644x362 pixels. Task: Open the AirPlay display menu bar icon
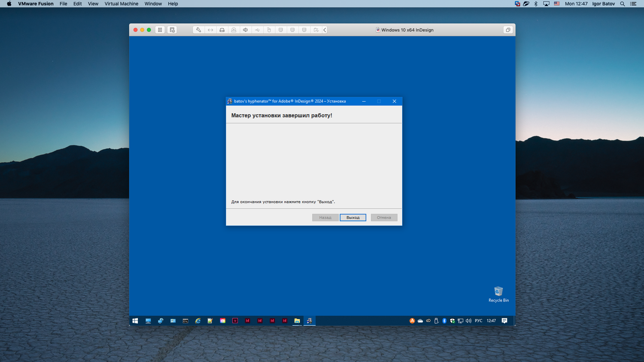[x=546, y=4]
